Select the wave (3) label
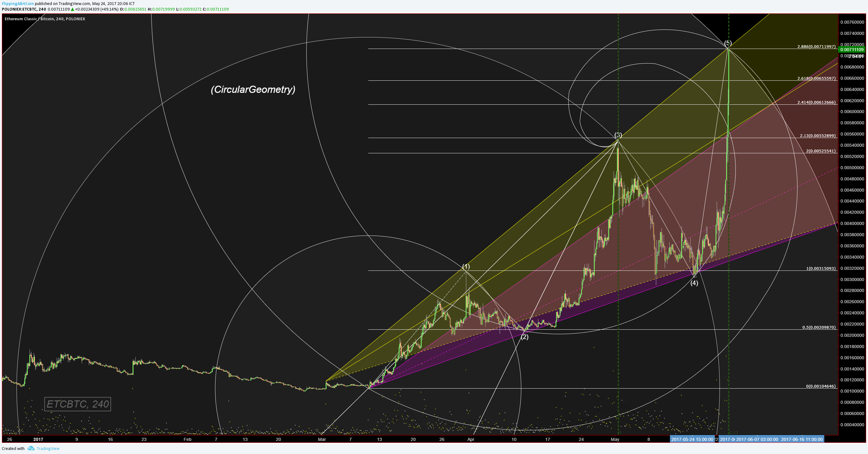 [x=618, y=135]
